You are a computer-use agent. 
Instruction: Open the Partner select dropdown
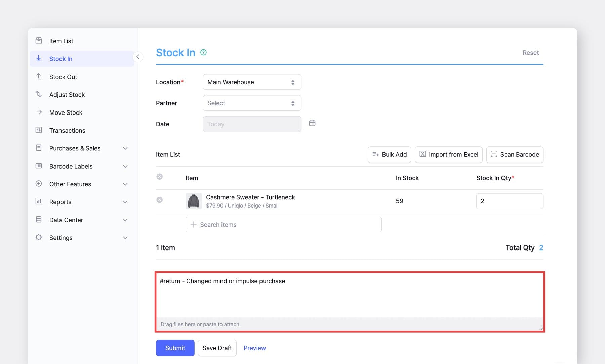[x=252, y=103]
